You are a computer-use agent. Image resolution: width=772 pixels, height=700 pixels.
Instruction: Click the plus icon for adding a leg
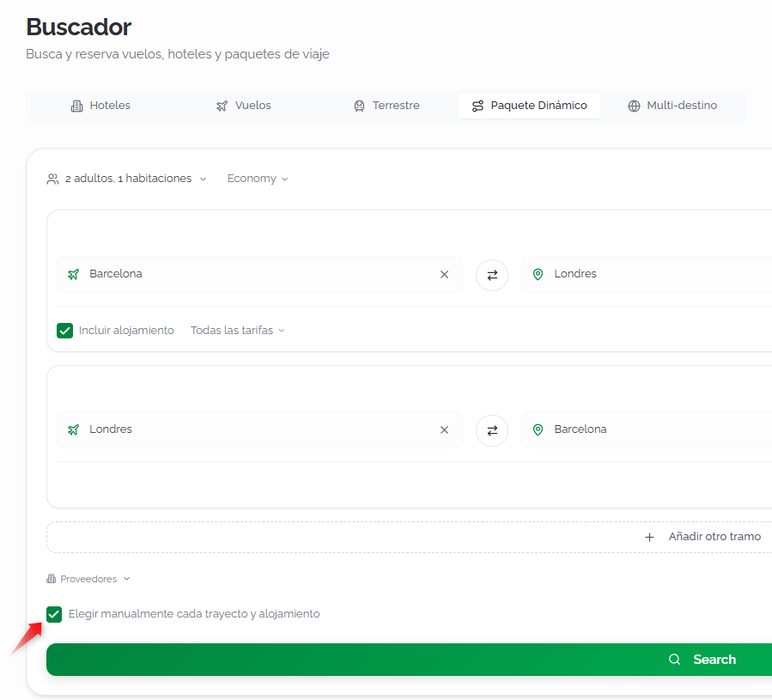(650, 537)
